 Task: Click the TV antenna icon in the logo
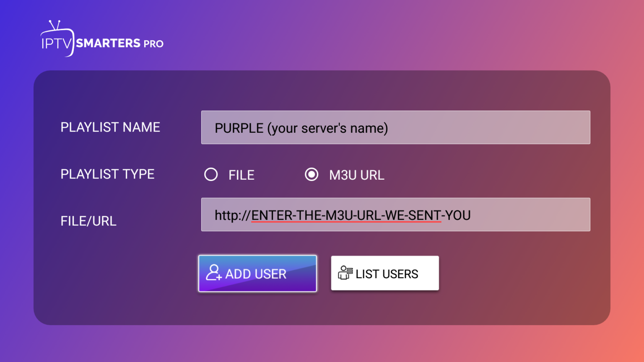pyautogui.click(x=55, y=25)
